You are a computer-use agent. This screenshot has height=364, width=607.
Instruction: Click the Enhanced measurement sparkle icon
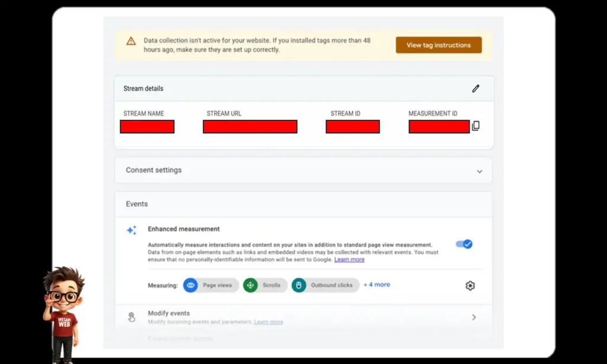click(131, 231)
